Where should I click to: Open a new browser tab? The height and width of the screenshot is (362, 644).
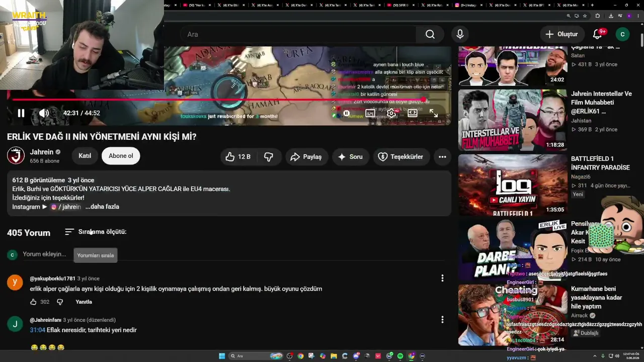592,5
